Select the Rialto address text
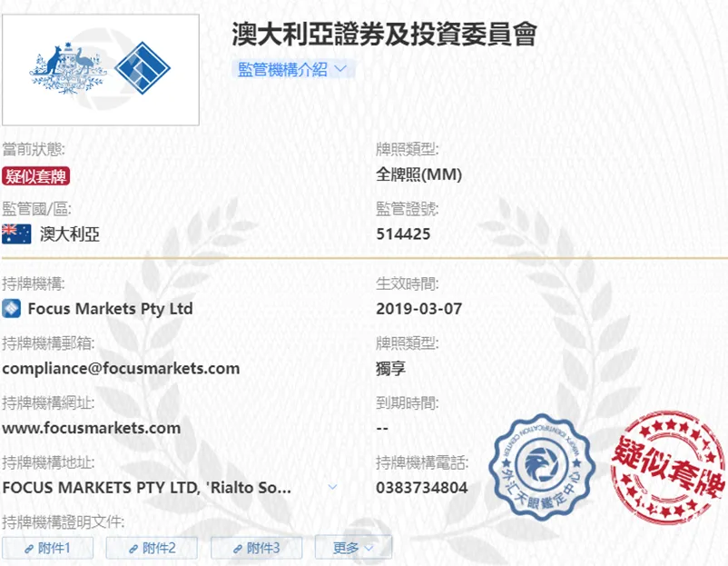The width and height of the screenshot is (728, 566). coord(147,488)
